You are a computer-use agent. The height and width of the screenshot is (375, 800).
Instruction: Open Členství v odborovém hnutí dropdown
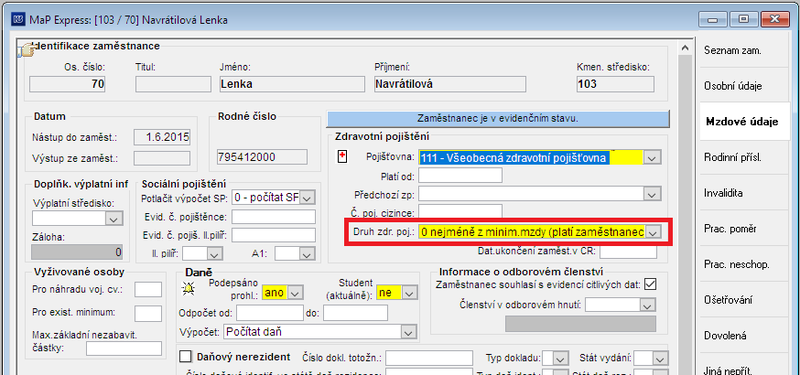point(648,305)
